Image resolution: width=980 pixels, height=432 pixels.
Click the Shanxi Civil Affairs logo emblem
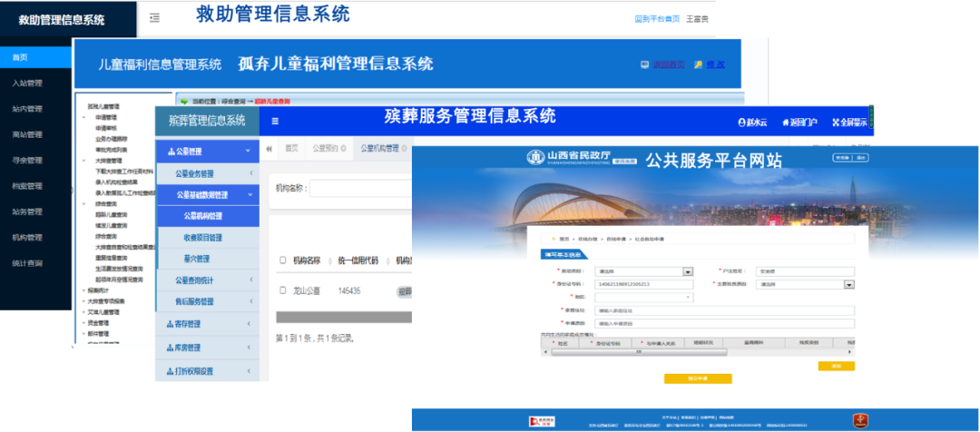tap(535, 158)
